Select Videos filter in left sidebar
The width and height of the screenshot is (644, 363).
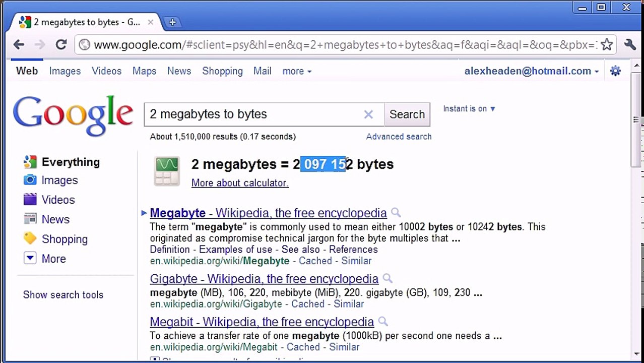(x=58, y=200)
